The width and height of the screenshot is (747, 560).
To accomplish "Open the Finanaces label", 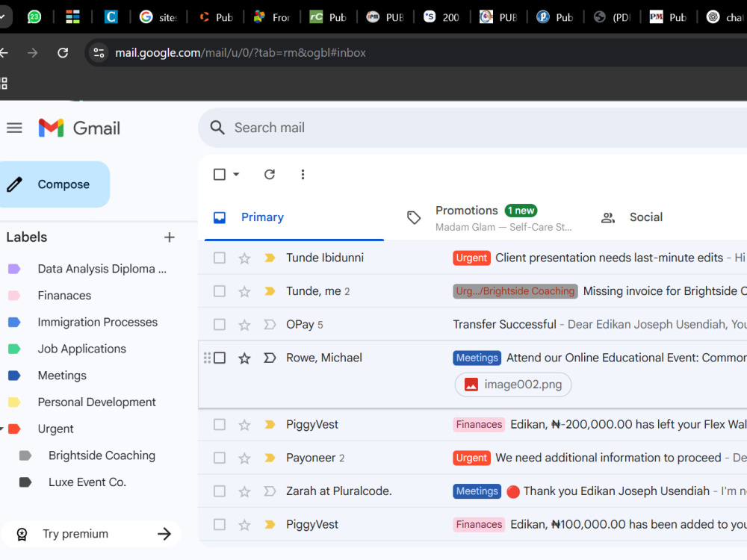I will (x=64, y=296).
